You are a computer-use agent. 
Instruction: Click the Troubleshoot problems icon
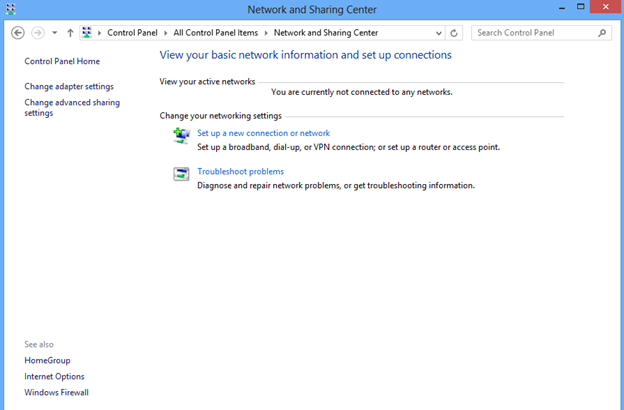click(x=181, y=174)
